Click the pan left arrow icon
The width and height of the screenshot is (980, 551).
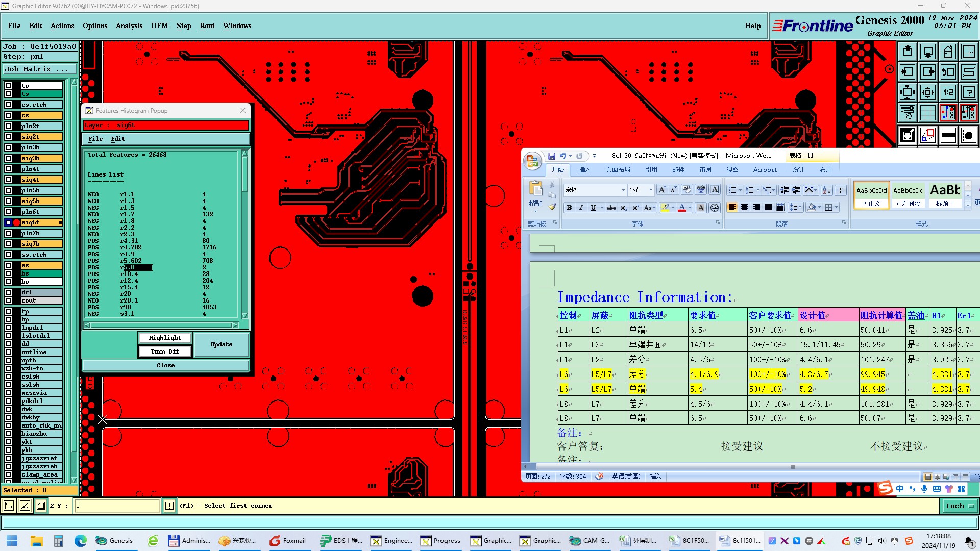coord(908,72)
